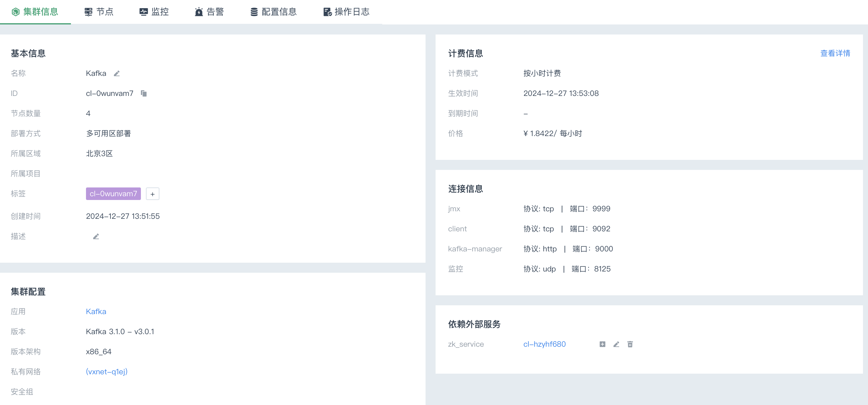Edit the zk_service external dependency
The width and height of the screenshot is (868, 405).
pyautogui.click(x=616, y=344)
